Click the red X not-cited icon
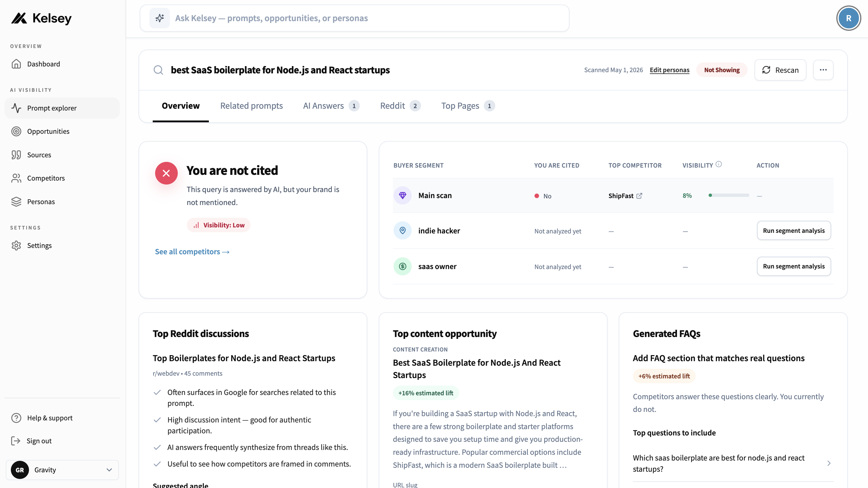The height and width of the screenshot is (488, 868). click(x=166, y=173)
